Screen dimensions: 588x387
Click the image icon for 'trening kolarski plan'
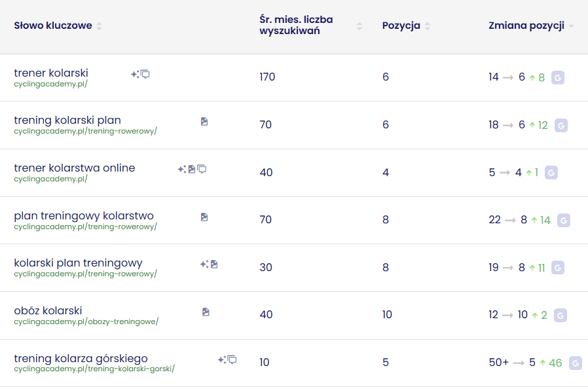[204, 121]
